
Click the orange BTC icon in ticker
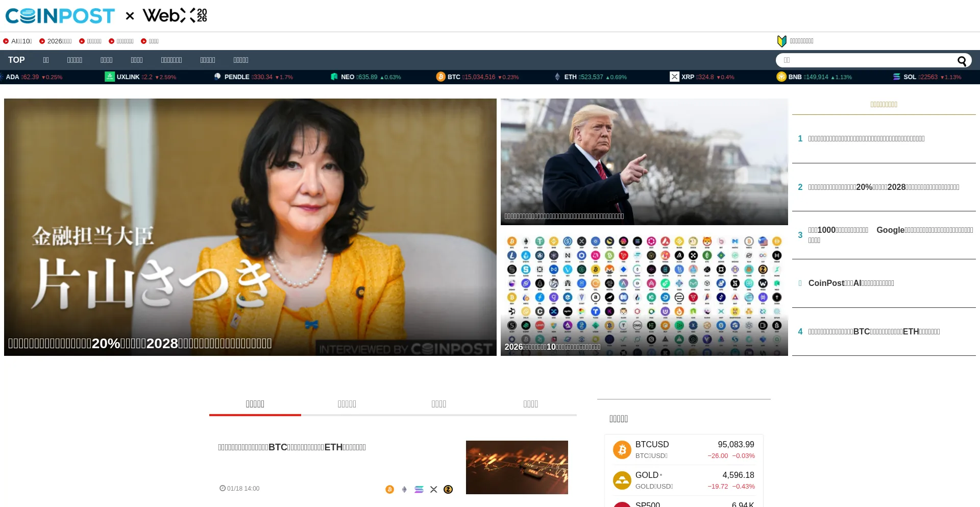[x=440, y=77]
